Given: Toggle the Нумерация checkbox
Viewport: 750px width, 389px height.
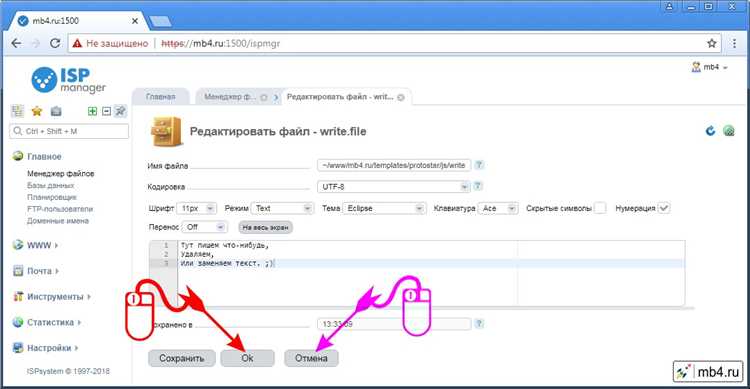Looking at the screenshot, I should [x=664, y=208].
